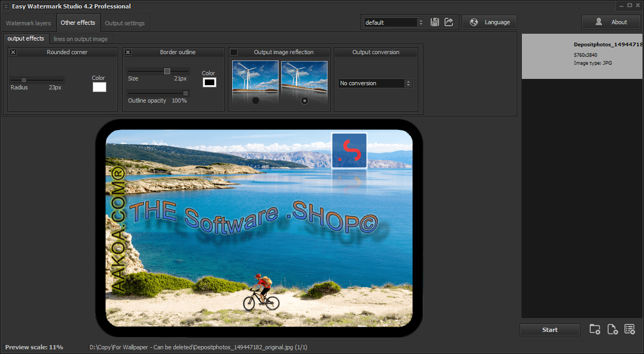
Task: Click the hamburger menu icon in title bar
Action: [x=6, y=5]
